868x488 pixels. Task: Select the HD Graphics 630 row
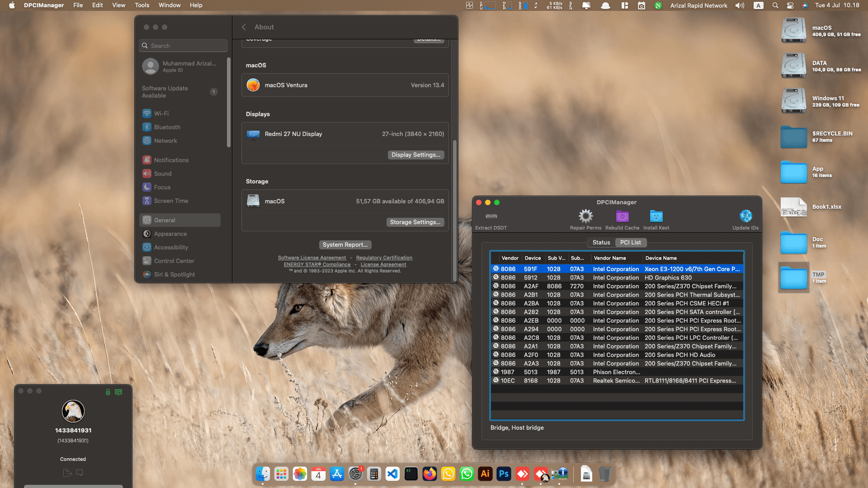click(x=617, y=278)
